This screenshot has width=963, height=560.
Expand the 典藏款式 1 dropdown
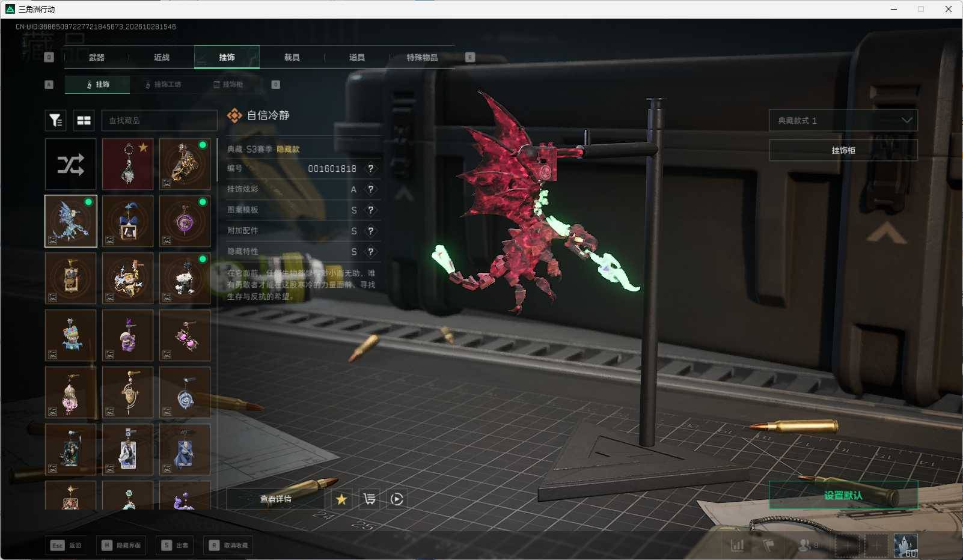[843, 120]
